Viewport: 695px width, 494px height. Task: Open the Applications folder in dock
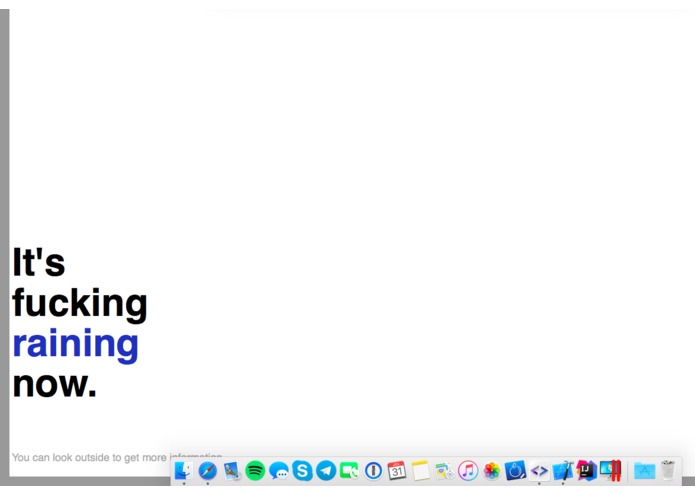coord(644,471)
